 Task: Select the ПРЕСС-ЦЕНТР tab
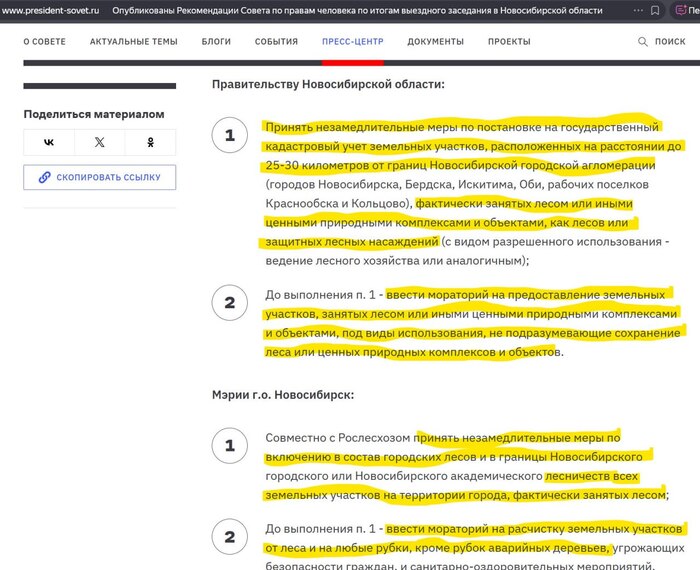pyautogui.click(x=352, y=42)
